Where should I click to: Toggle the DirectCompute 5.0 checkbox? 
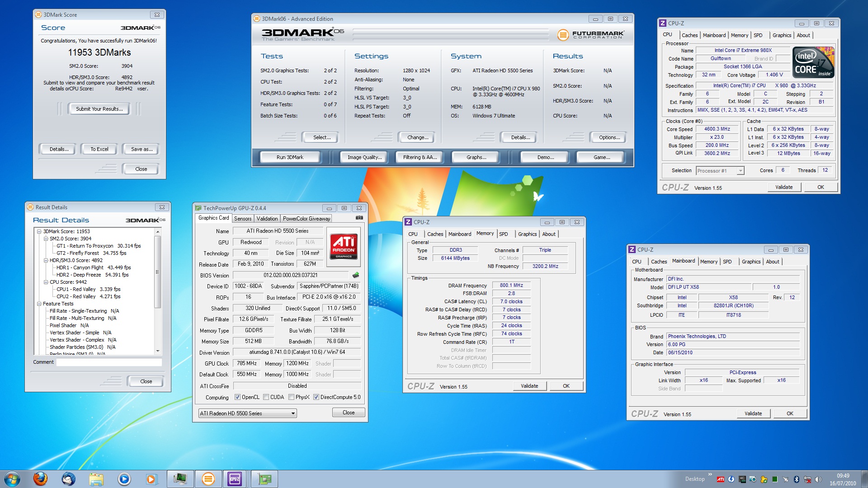[316, 397]
